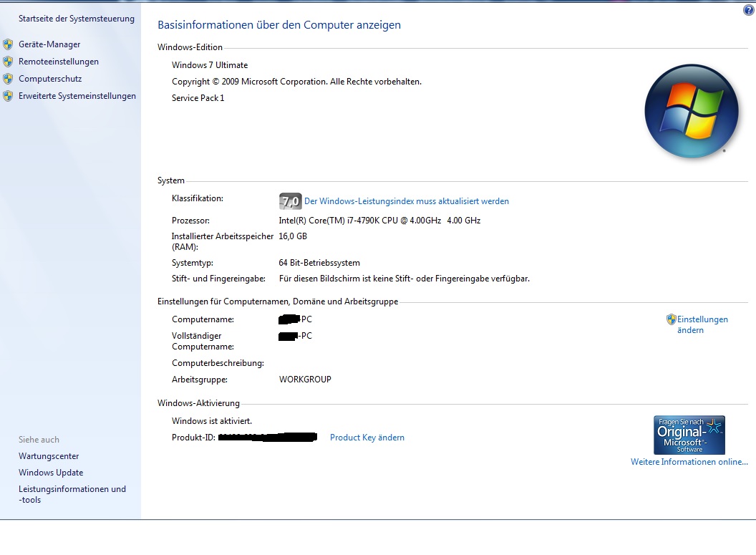756x555 pixels.
Task: Click the 'Windows-Edition' section header
Action: (190, 47)
